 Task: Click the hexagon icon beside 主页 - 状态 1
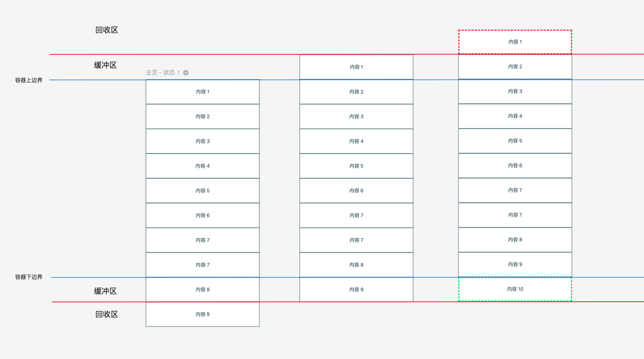tap(186, 73)
